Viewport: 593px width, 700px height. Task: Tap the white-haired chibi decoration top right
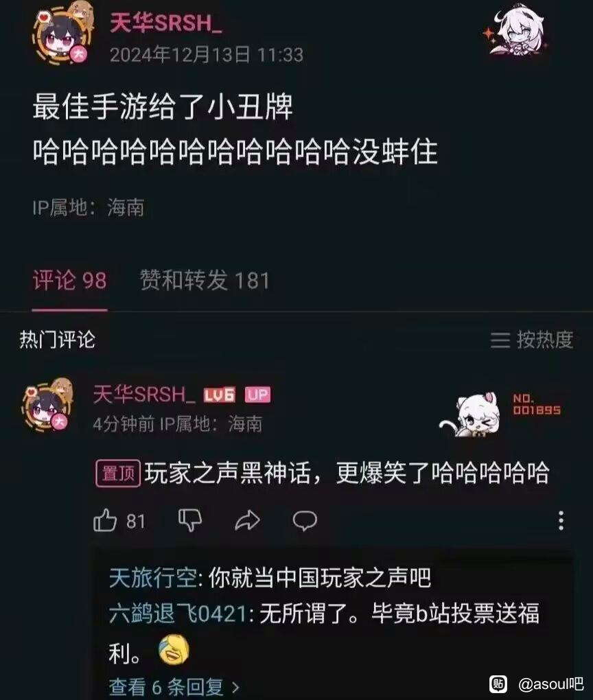(x=516, y=32)
